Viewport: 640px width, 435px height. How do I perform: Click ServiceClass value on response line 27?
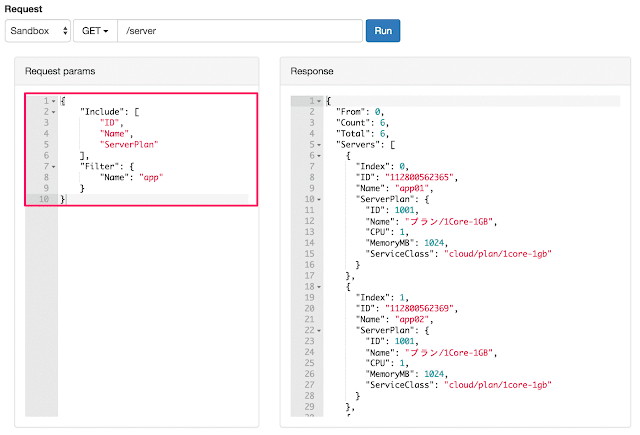click(498, 385)
